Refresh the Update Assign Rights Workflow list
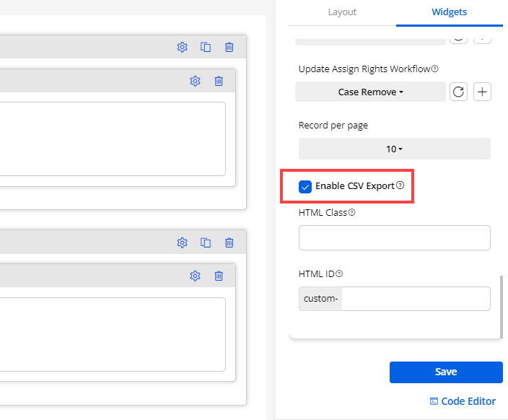 point(458,92)
